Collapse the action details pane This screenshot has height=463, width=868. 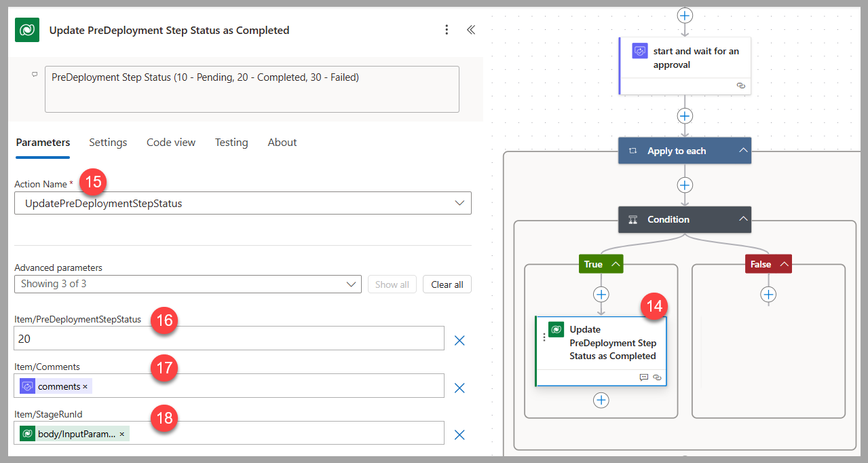coord(471,30)
